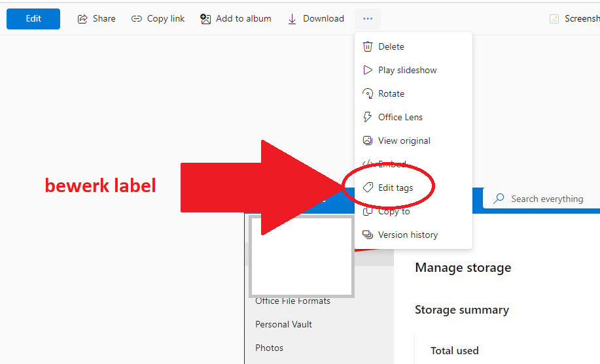Click the Download arrow icon

(292, 19)
